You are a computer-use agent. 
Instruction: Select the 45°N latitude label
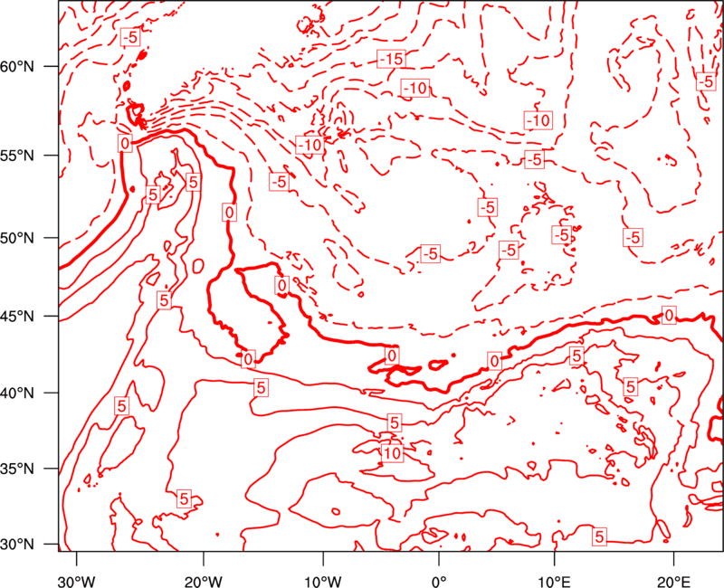point(17,316)
